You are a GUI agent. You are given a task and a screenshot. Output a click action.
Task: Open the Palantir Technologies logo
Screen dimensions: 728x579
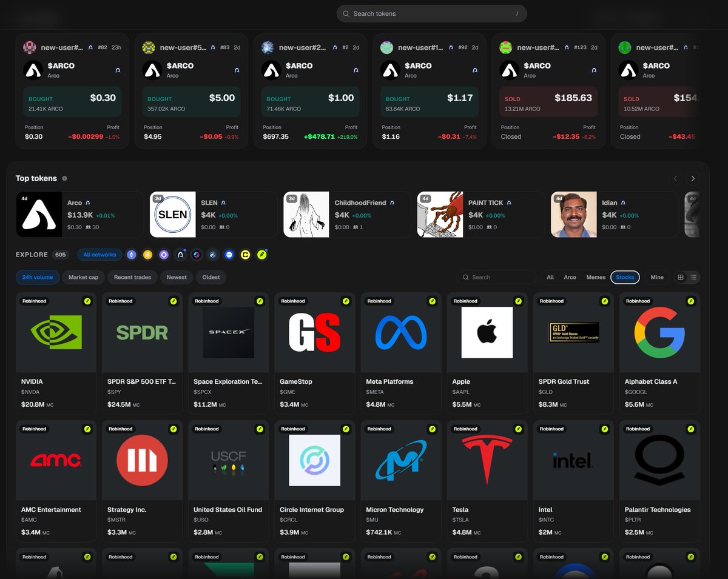click(659, 460)
